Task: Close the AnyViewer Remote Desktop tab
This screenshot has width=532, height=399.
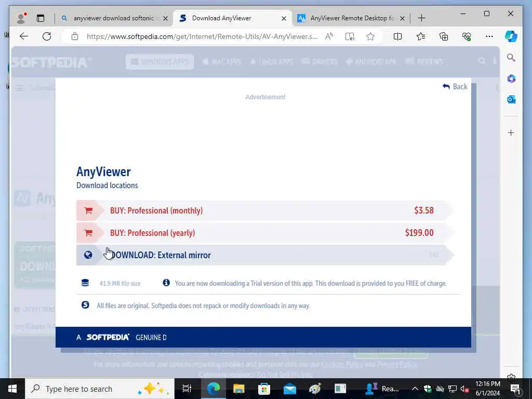Action: click(402, 18)
